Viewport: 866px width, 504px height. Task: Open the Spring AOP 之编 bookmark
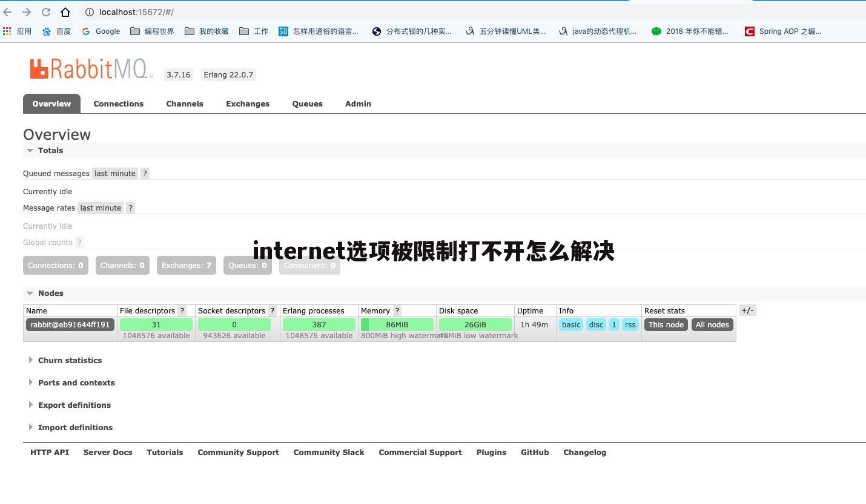[x=783, y=31]
